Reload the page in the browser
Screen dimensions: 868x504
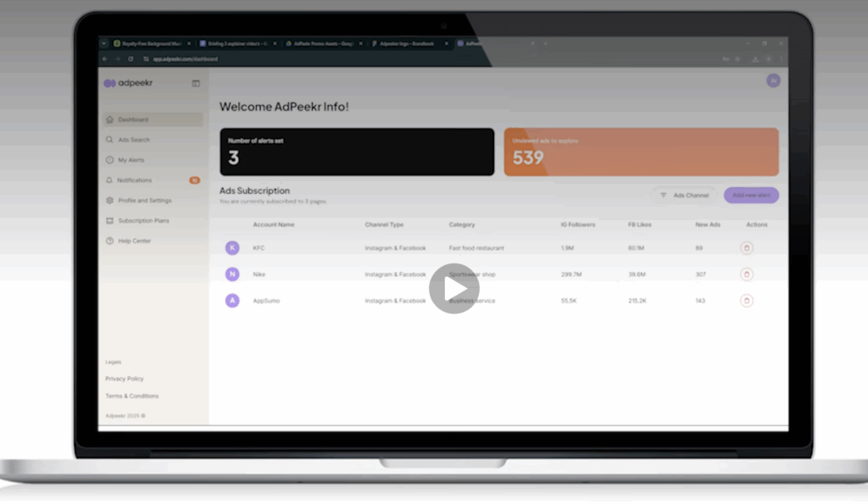point(131,59)
